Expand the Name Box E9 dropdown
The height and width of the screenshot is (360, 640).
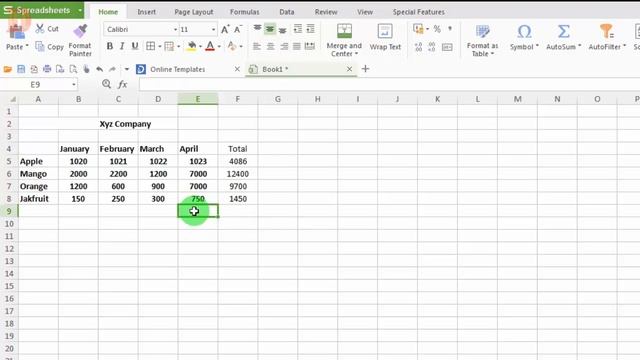click(x=74, y=84)
